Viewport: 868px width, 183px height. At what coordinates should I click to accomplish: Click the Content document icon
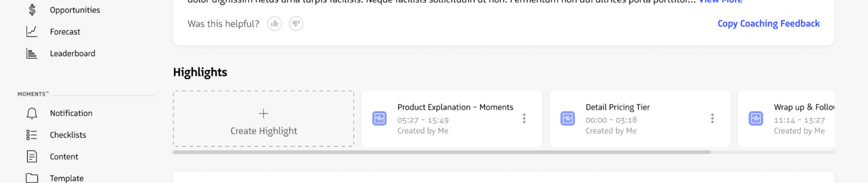tap(32, 156)
